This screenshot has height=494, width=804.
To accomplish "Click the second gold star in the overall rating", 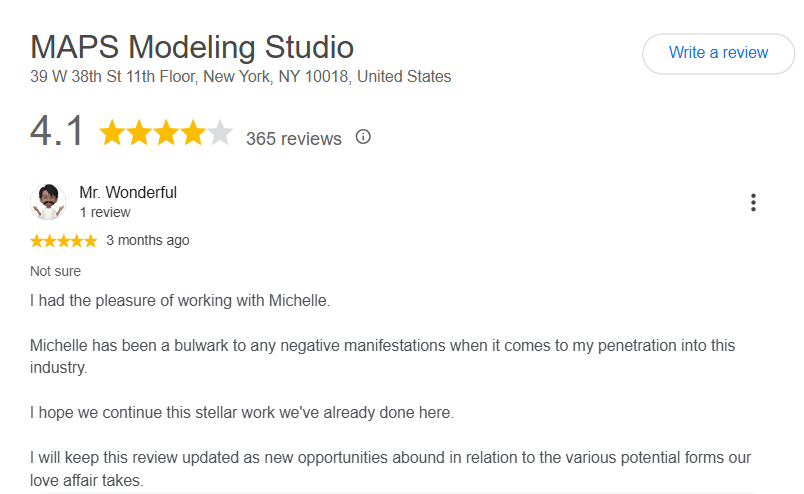I will 139,133.
